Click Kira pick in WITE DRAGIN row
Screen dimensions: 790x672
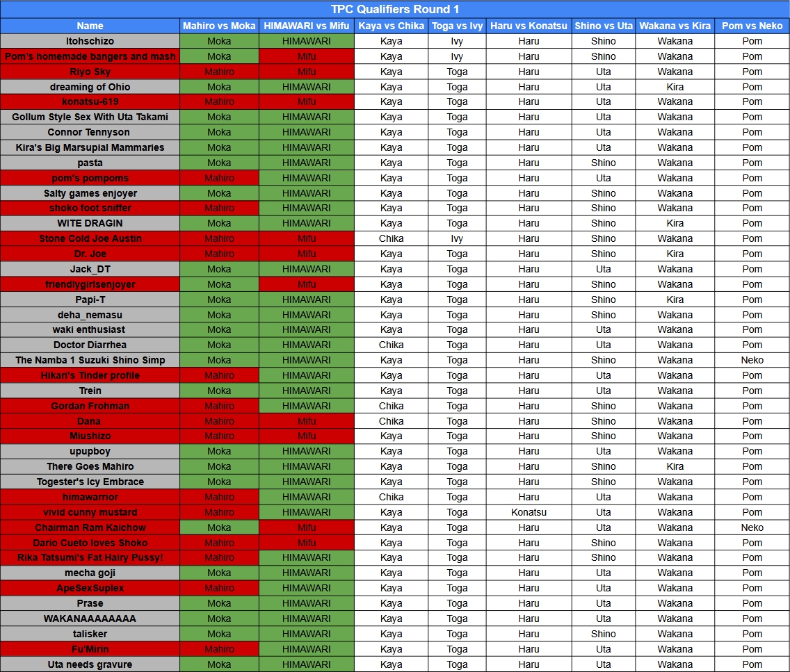[x=675, y=223]
